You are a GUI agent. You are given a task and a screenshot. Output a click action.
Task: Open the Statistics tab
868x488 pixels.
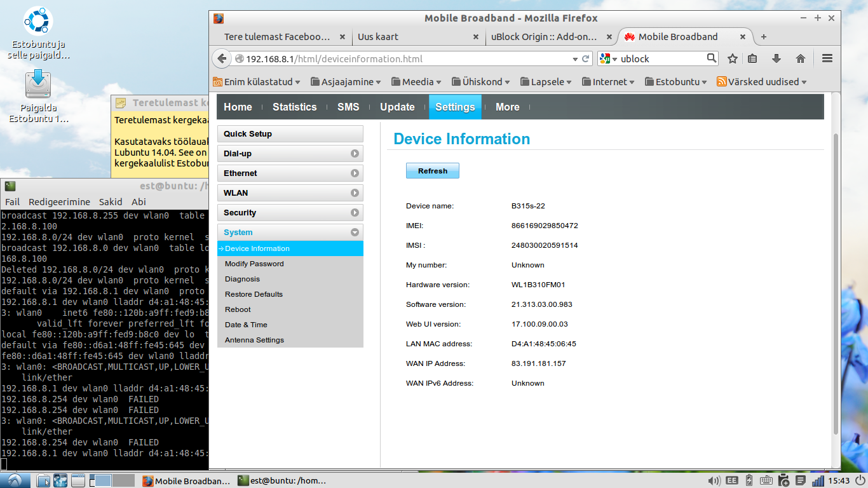click(x=294, y=107)
